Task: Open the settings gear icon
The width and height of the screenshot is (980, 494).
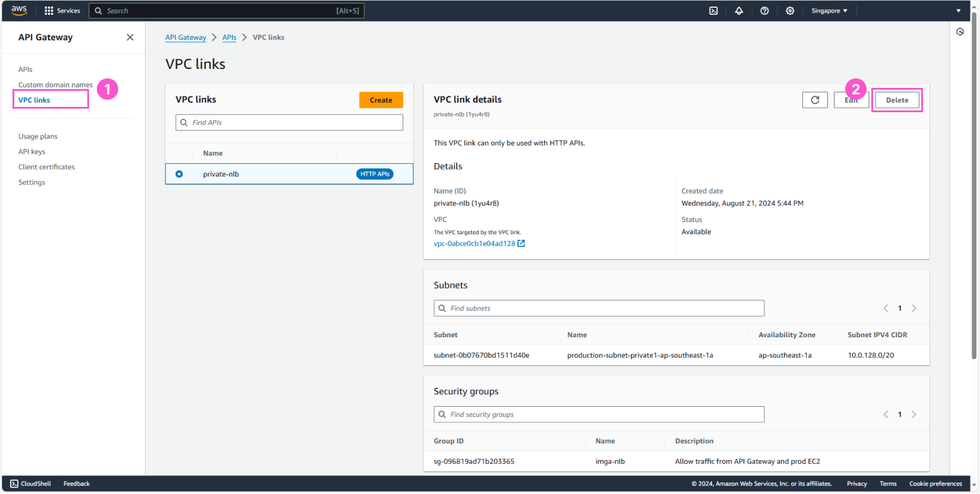Action: point(790,11)
